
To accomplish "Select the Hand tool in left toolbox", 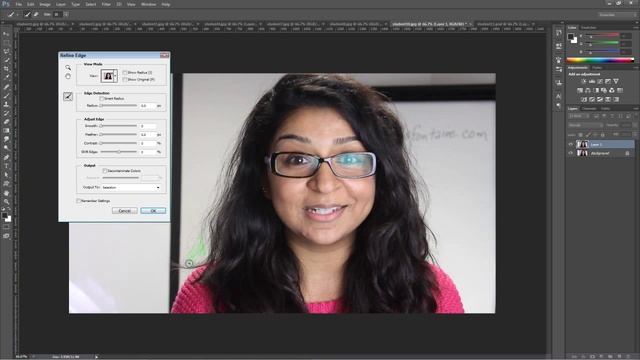I will click(6, 193).
